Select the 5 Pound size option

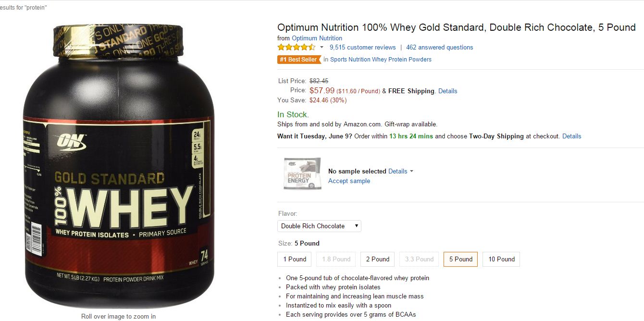(460, 259)
